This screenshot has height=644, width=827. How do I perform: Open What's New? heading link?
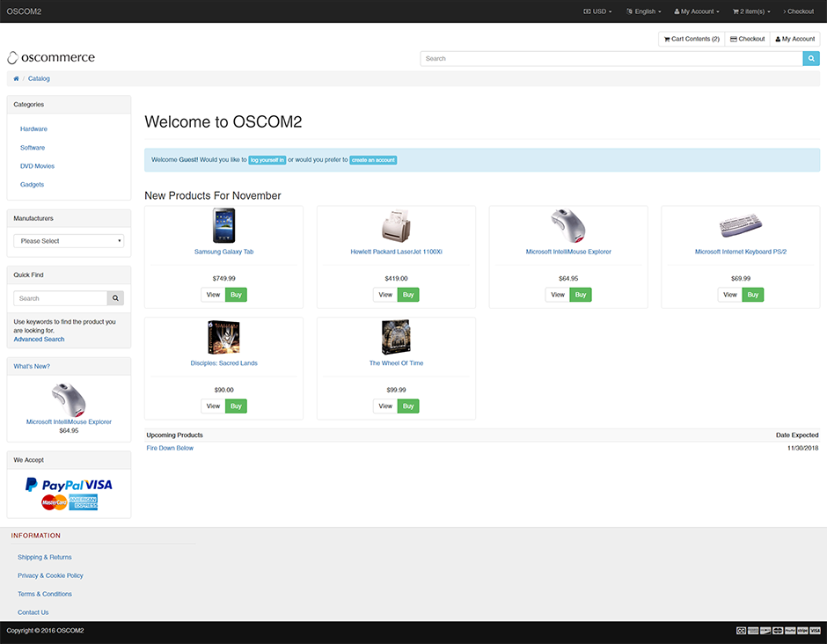(x=32, y=366)
